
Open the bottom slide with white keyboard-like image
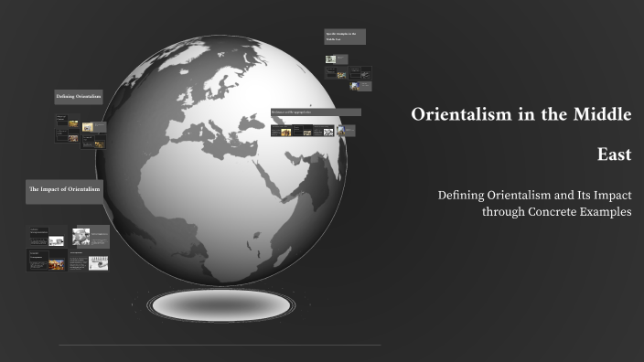89,261
